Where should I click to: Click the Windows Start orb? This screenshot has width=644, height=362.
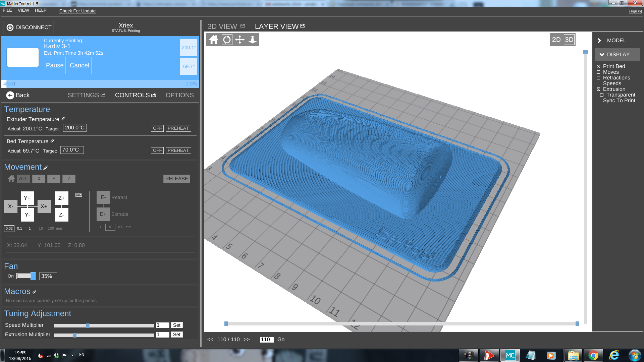(635, 355)
